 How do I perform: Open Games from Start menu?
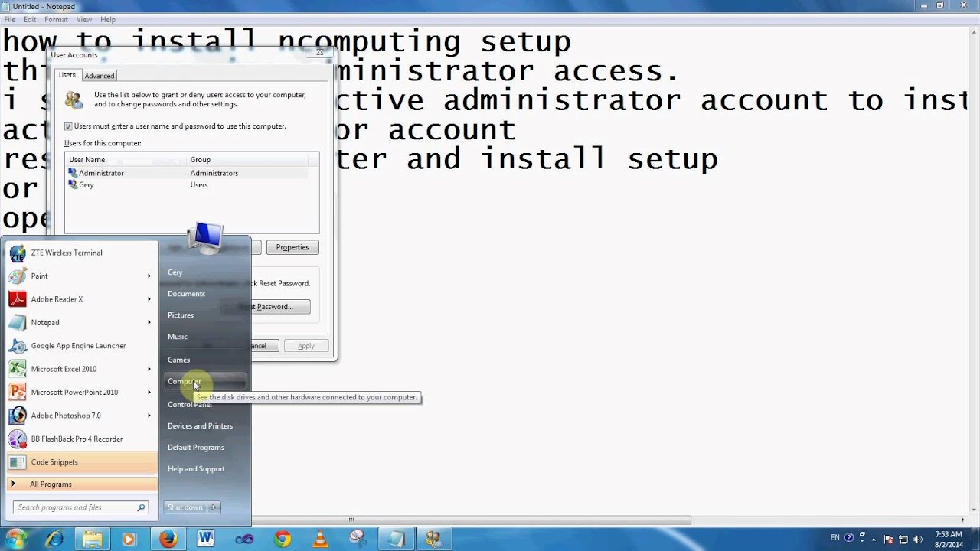coord(178,360)
